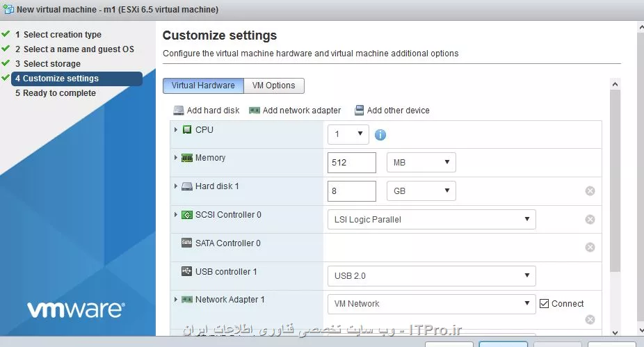Open the Memory unit MB dropdown
This screenshot has width=644, height=347.
[421, 163]
